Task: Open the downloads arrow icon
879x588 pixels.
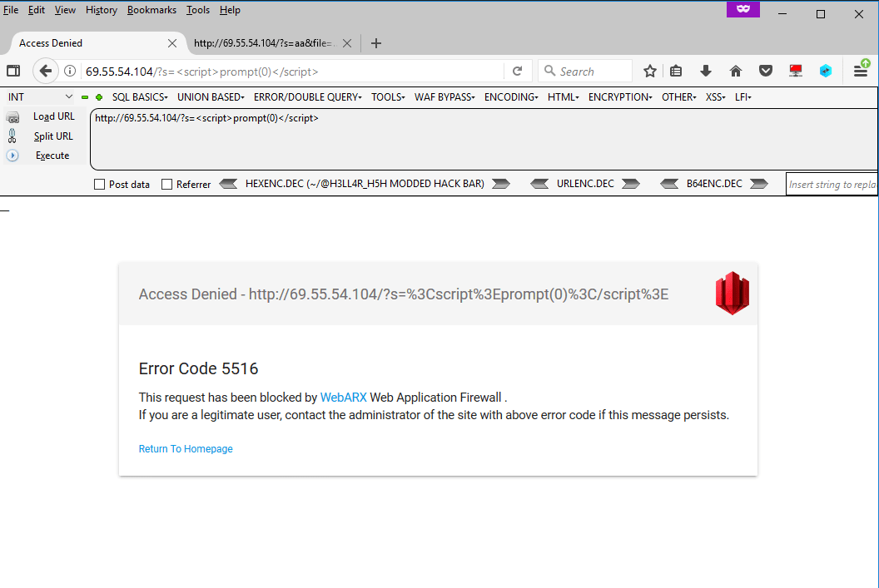Action: pos(706,72)
